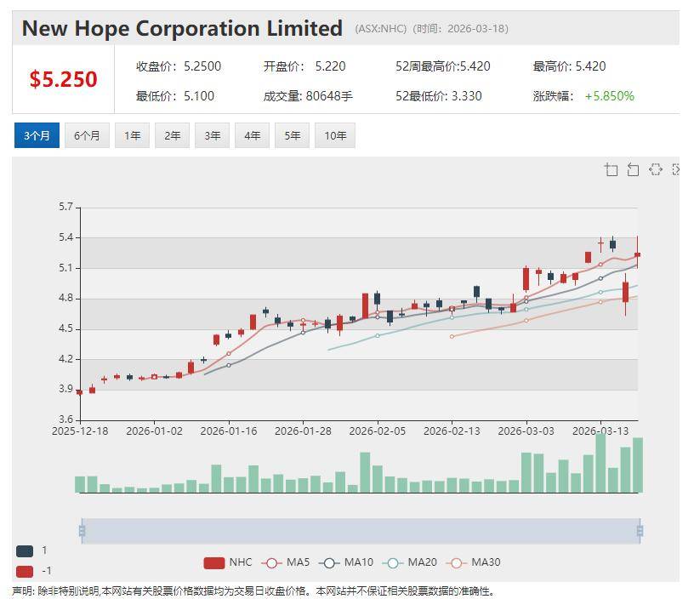Hide the MA5 line via legend

click(x=286, y=562)
